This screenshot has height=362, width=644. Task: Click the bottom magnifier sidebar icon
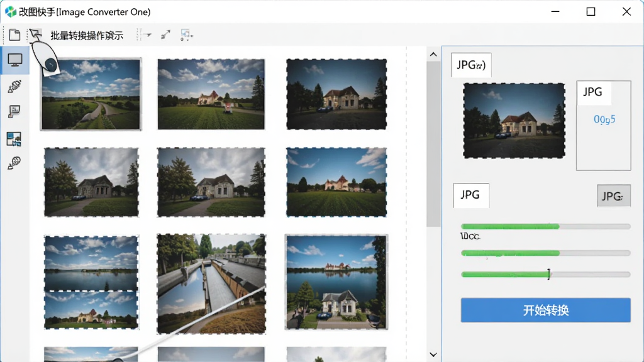point(14,163)
